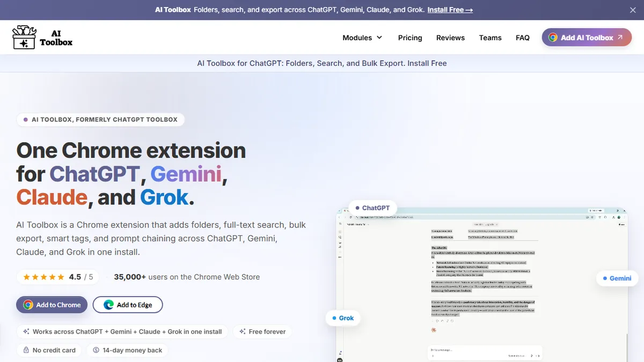Click the message input box in preview
The height and width of the screenshot is (362, 644).
point(485,353)
